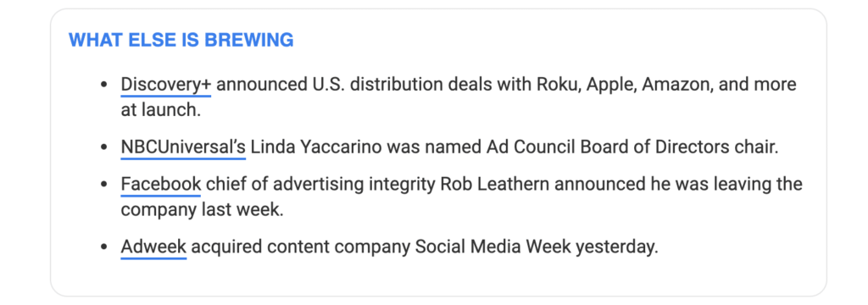Click the bullet before Discovery+
868x305 pixels.
point(103,86)
